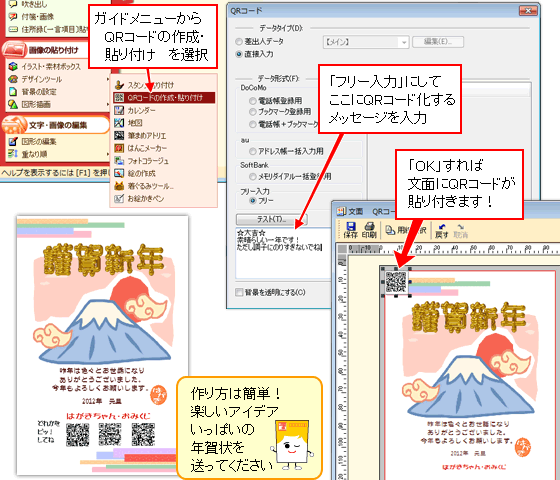The width and height of the screenshot is (560, 480).
Task: Click the 付箋・画像 icon
Action: 13,16
